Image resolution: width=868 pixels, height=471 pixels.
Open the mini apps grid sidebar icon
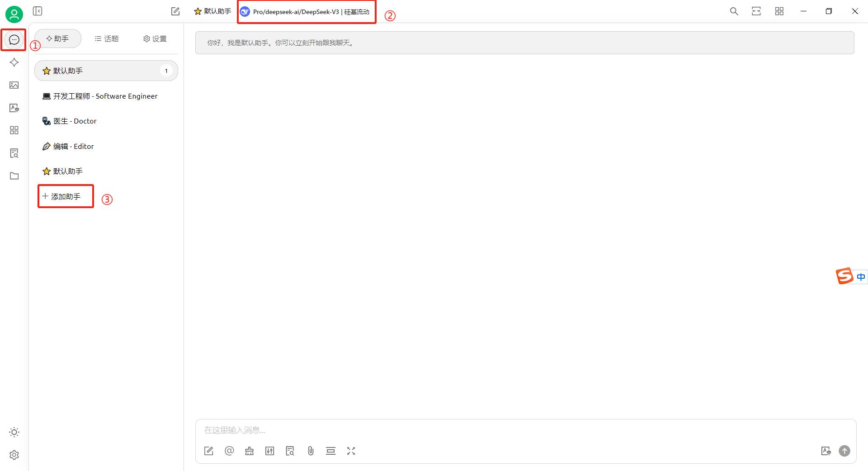coord(14,130)
